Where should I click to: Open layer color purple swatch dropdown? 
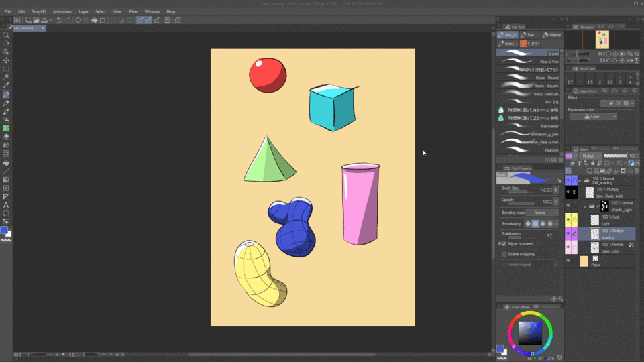572,156
